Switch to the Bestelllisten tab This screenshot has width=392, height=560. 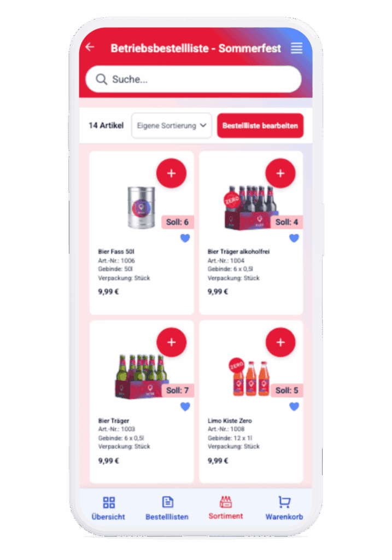point(167,508)
